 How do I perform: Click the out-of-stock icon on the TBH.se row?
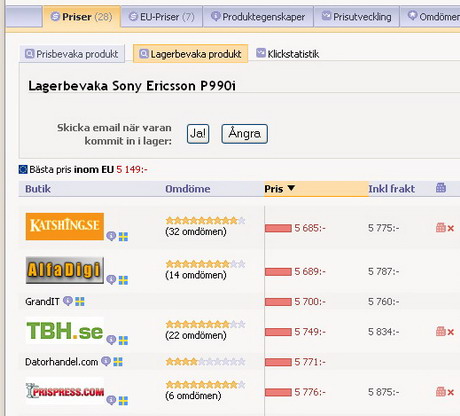[445, 332]
